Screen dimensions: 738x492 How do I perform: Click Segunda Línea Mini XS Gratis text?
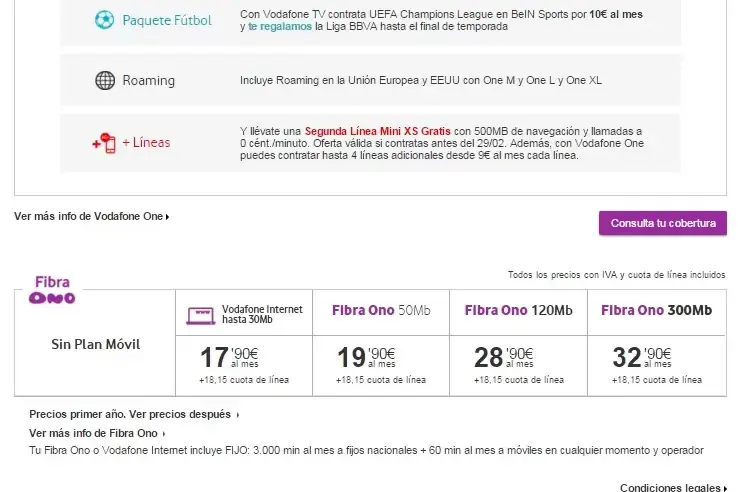tap(377, 131)
